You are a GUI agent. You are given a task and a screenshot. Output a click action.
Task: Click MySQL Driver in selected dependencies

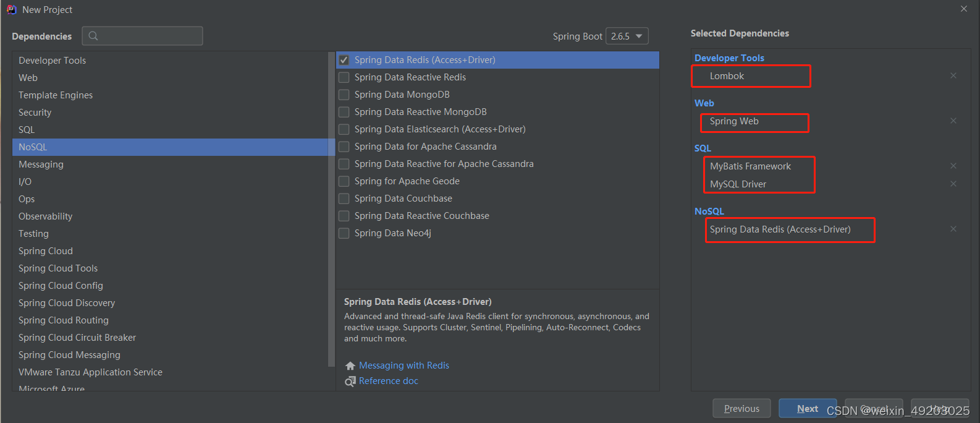click(x=738, y=184)
